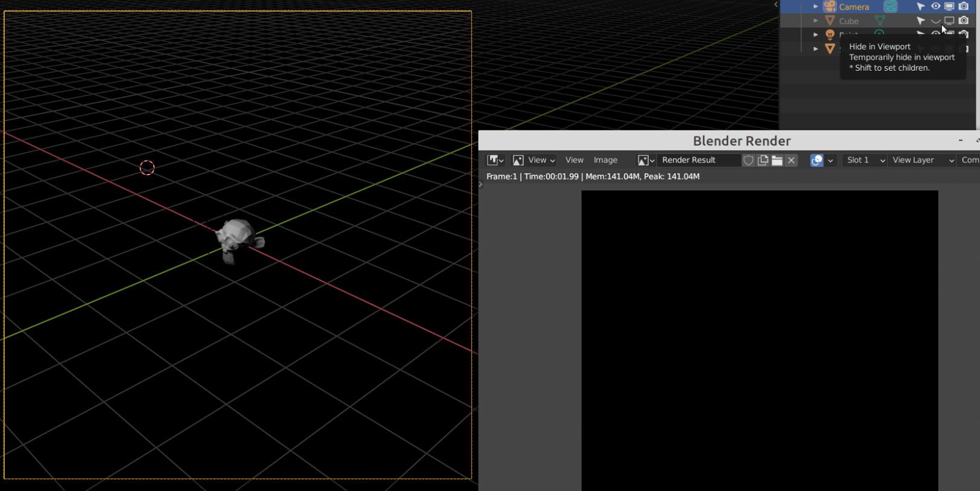980x491 pixels.
Task: Open the View mode dropdown with image icon
Action: click(534, 160)
